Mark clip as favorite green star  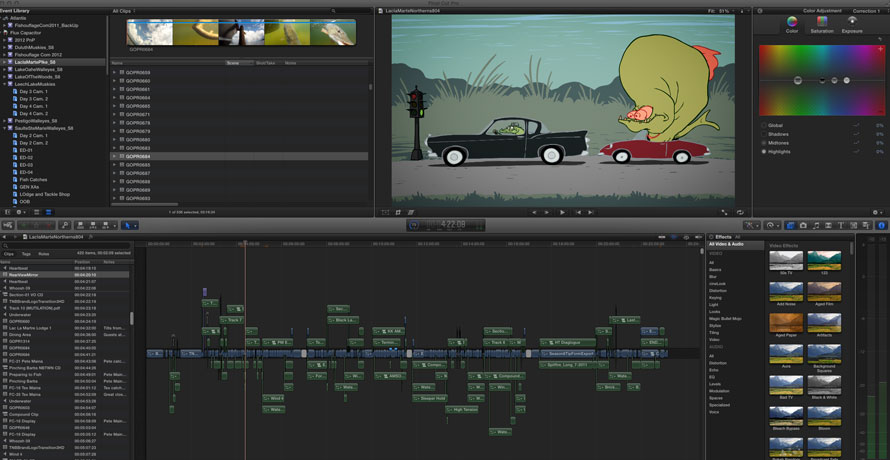pos(24,225)
